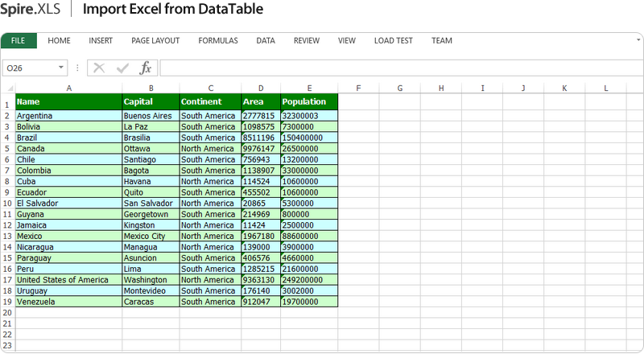
Task: Select the cell containing Buenos Aires
Action: point(150,116)
